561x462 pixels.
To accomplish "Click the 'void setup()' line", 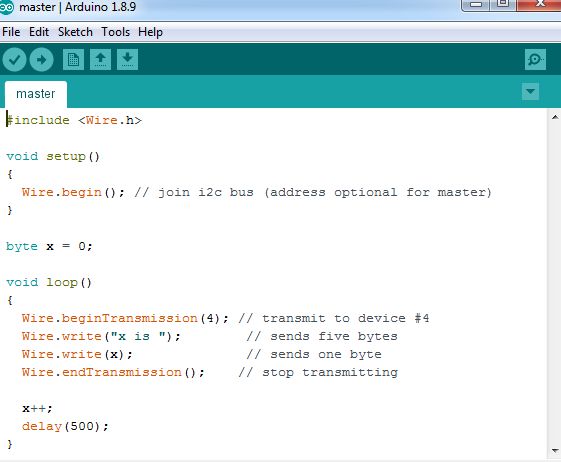I will coord(53,156).
